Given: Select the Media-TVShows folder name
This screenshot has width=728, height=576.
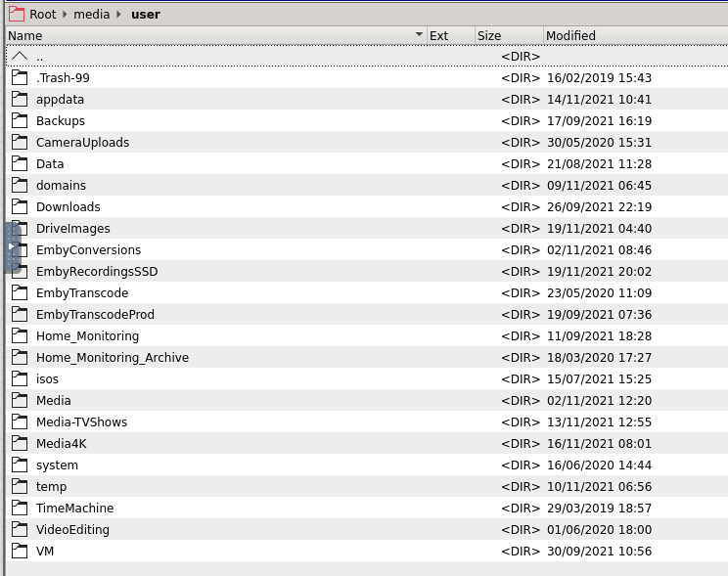Looking at the screenshot, I should (82, 421).
